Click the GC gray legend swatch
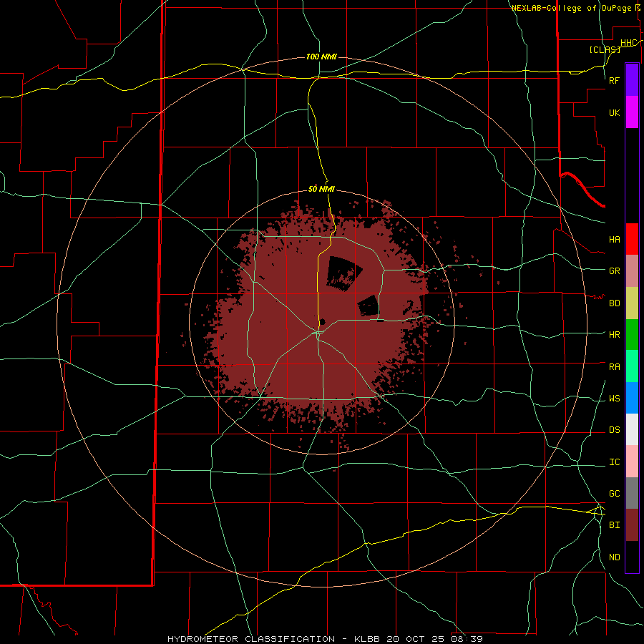Image resolution: width=644 pixels, height=644 pixels. (x=632, y=493)
